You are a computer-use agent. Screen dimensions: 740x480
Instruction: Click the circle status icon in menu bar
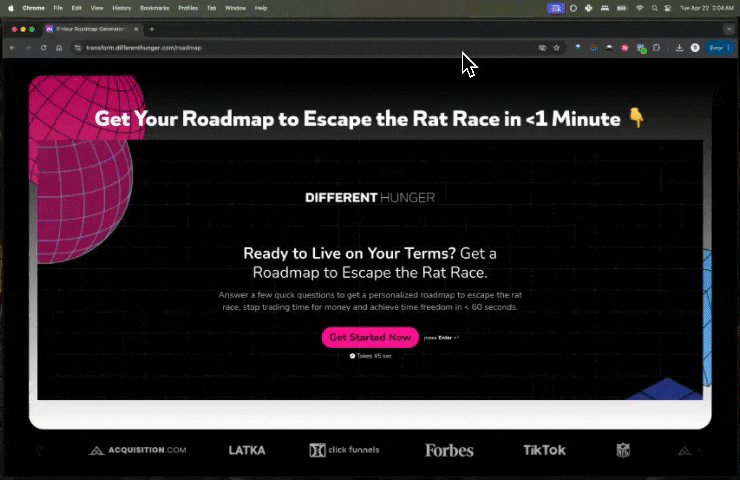click(573, 8)
